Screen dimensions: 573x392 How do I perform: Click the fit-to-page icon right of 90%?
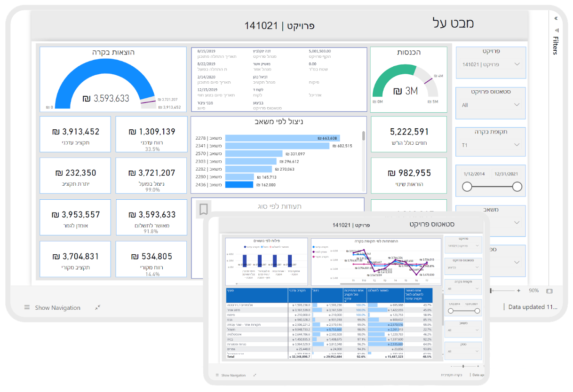point(549,290)
